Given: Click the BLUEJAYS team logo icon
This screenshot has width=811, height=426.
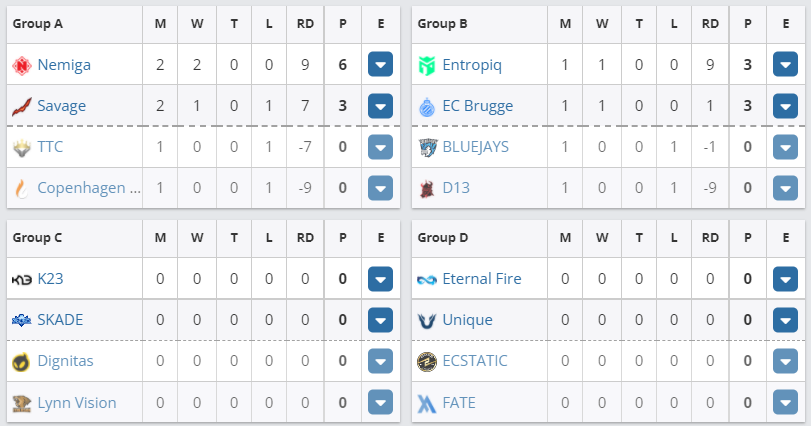Looking at the screenshot, I should tap(428, 148).
